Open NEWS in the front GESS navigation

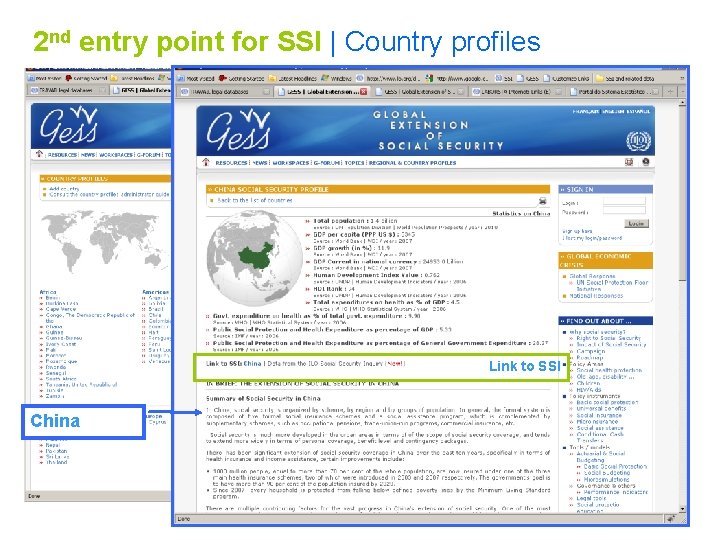click(x=260, y=163)
